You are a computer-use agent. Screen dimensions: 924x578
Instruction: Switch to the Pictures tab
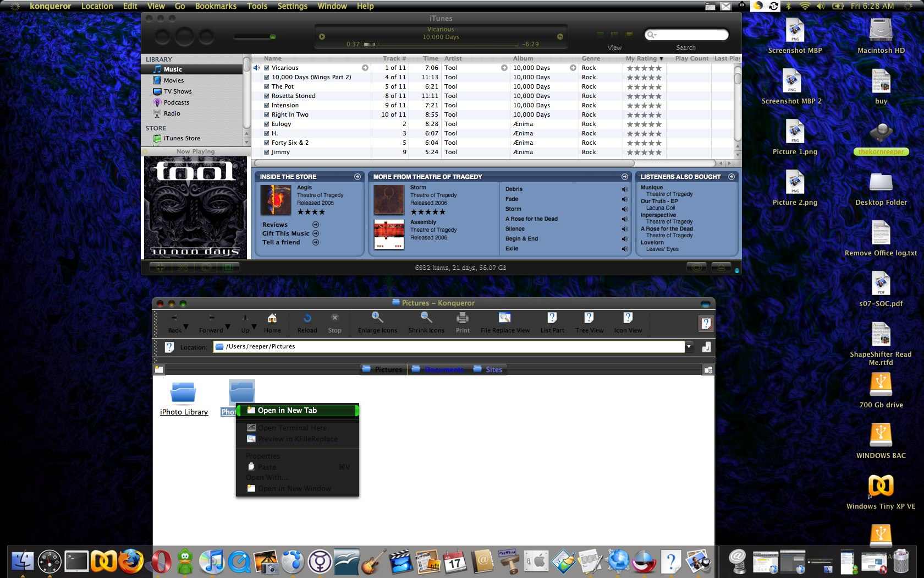coord(383,370)
